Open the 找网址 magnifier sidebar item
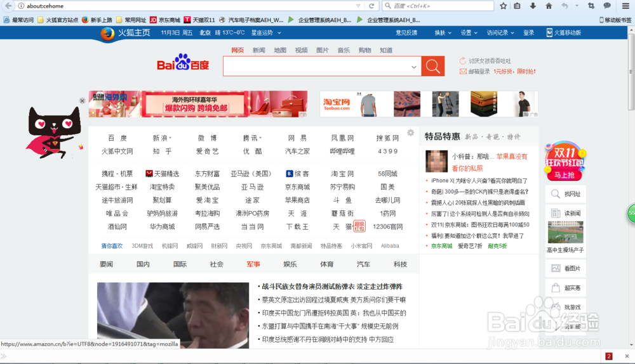Screen dimensions: 635x364 [x=565, y=194]
